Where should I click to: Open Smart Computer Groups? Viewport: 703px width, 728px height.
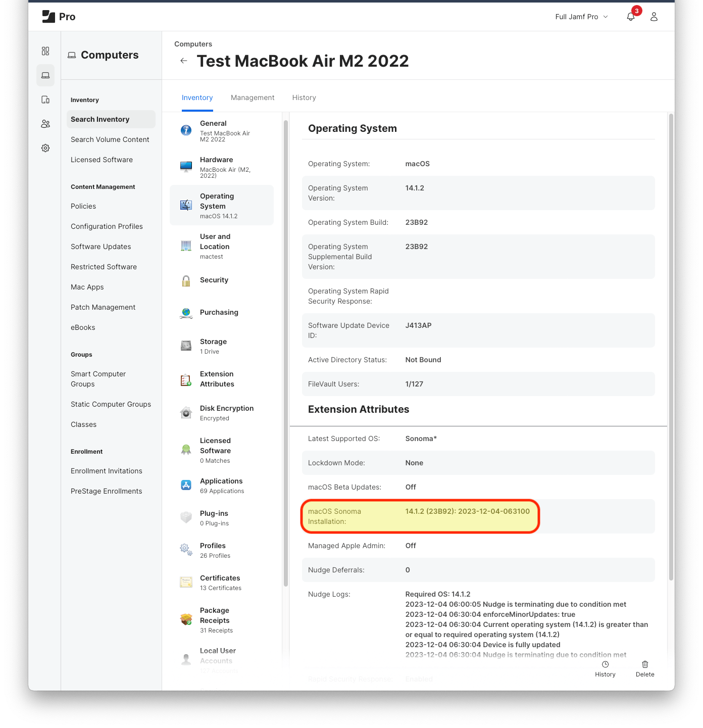98,379
